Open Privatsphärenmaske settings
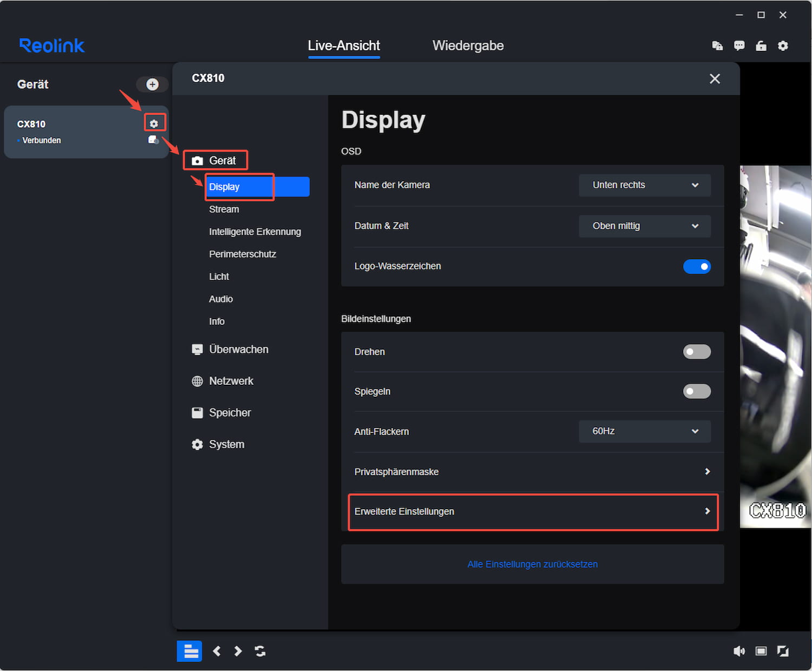 pyautogui.click(x=533, y=472)
